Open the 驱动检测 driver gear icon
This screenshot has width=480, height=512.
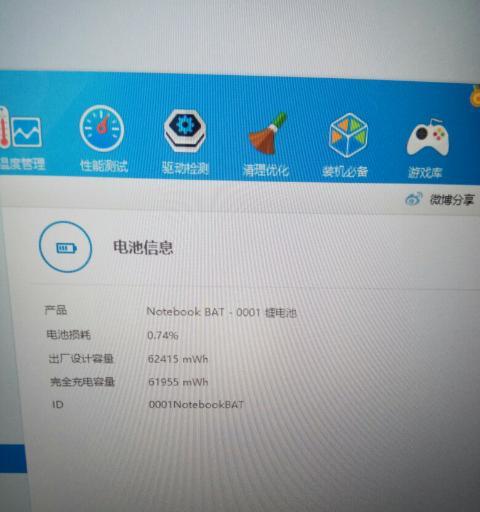click(x=185, y=130)
